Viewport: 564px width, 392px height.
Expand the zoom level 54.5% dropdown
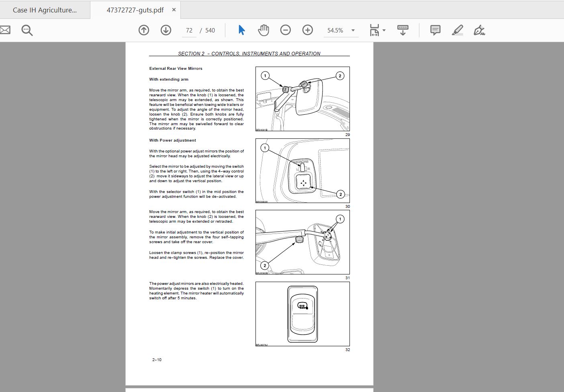click(x=353, y=30)
